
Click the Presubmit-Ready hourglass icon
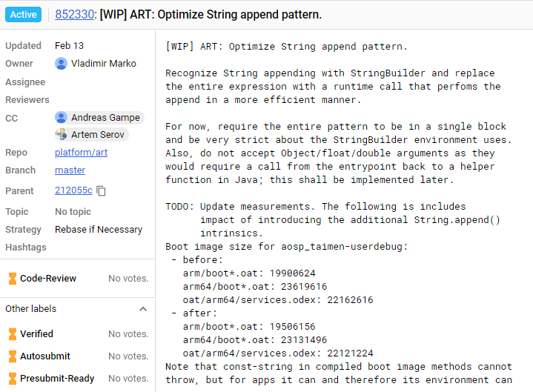[13, 379]
